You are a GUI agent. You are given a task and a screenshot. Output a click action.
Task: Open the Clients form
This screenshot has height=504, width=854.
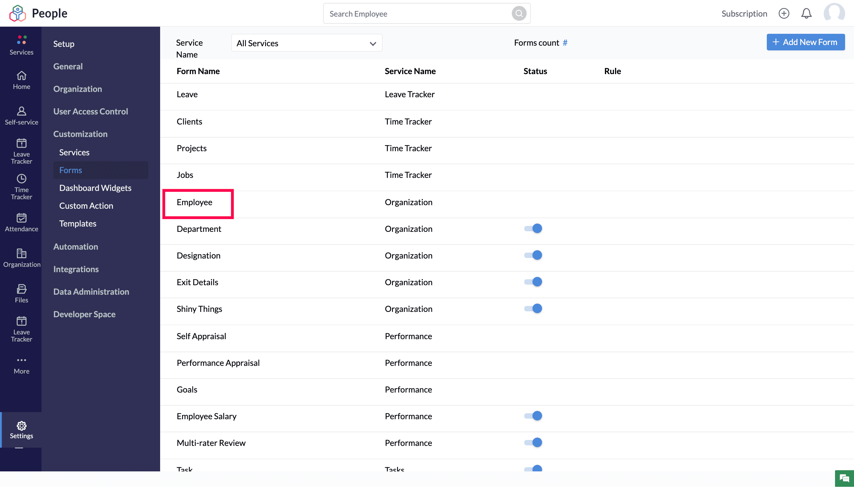click(x=189, y=121)
